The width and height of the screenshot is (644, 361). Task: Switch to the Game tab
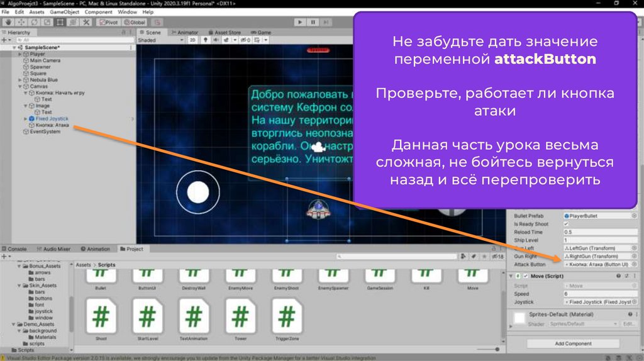pos(261,33)
